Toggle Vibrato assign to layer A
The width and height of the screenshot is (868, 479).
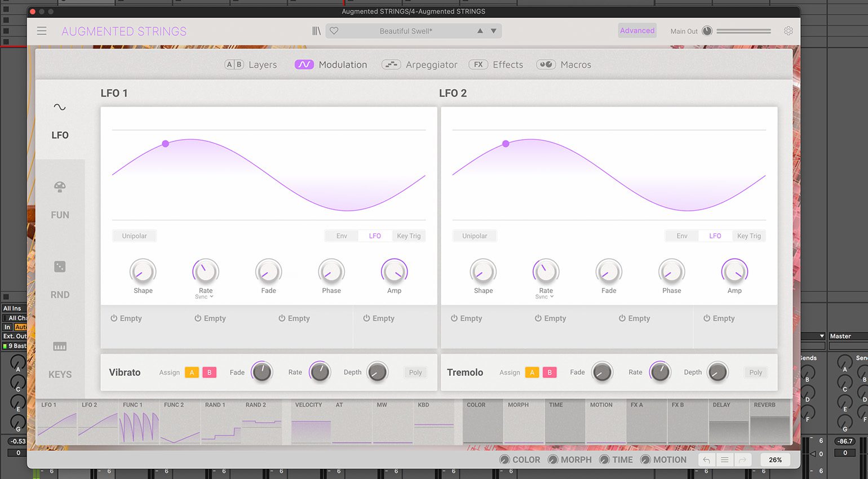[x=192, y=372]
